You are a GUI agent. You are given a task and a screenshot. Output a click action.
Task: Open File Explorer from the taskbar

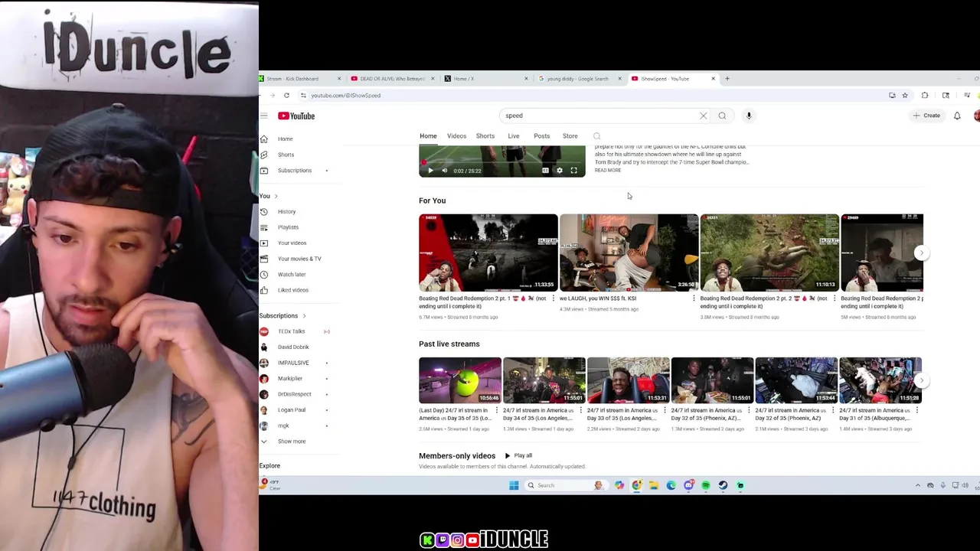point(654,485)
